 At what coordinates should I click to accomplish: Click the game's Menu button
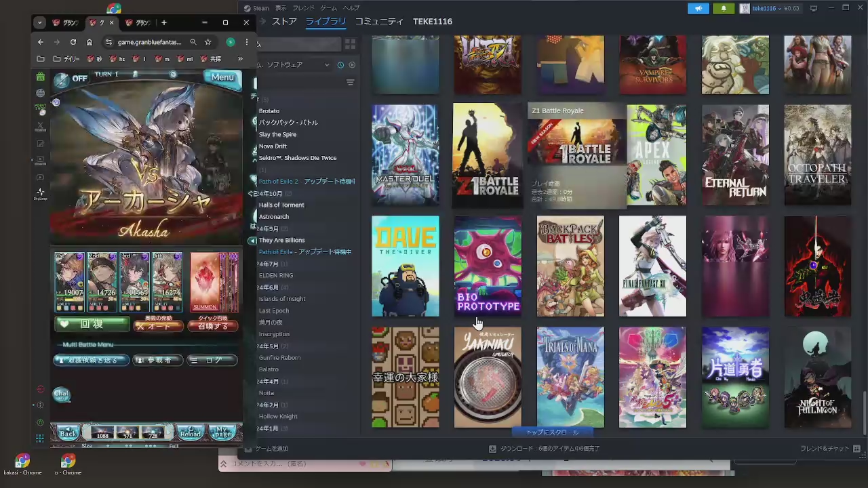coord(222,77)
